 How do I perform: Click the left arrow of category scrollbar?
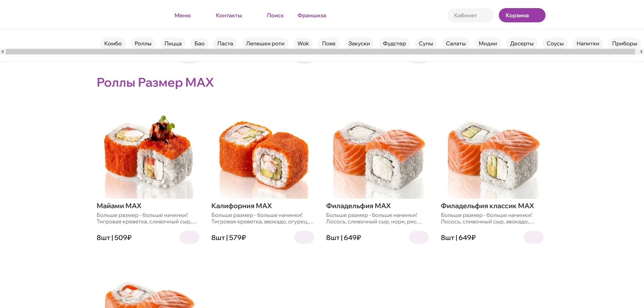[x=3, y=52]
